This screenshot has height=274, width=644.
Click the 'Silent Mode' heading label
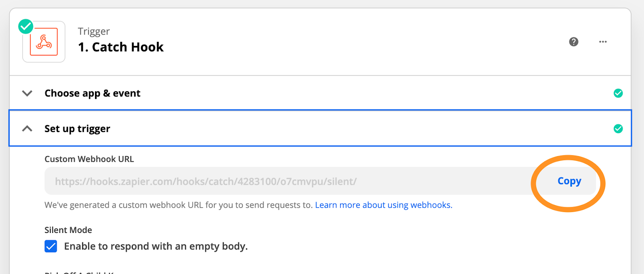tap(68, 230)
